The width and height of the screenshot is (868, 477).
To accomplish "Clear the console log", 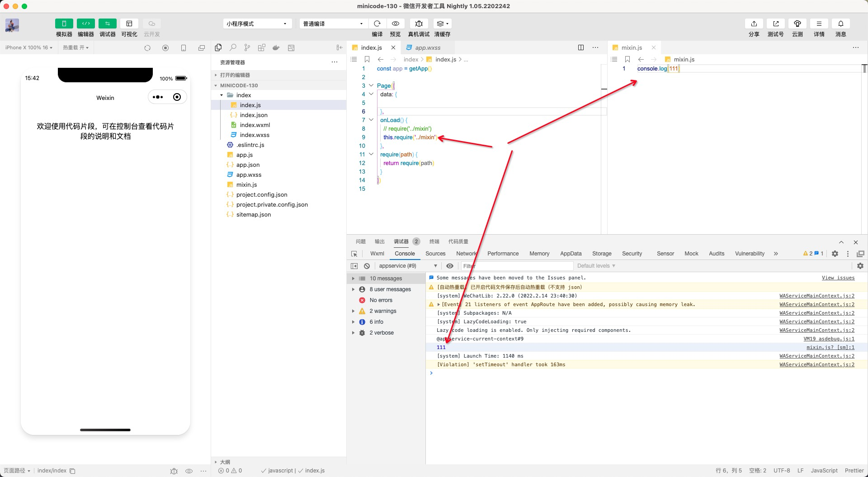I will coord(367,266).
